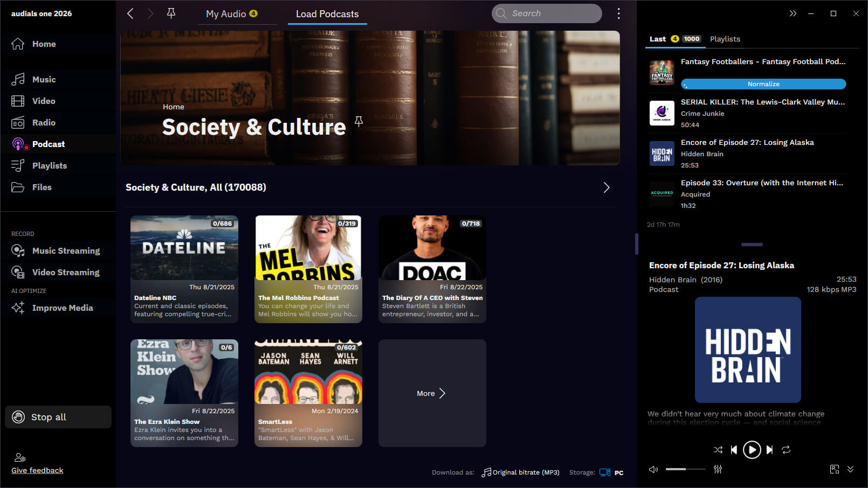Open the playback equalizer settings
This screenshot has height=488, width=868.
[x=718, y=469]
